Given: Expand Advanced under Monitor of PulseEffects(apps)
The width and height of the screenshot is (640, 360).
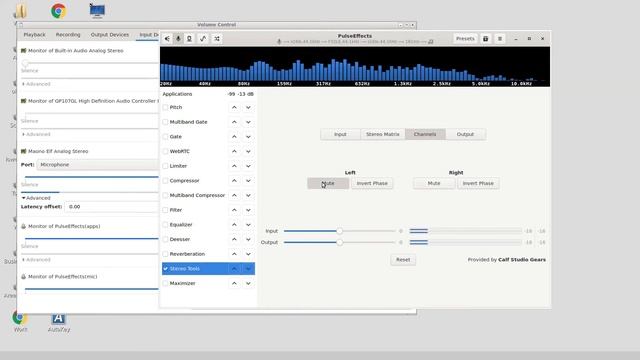Looking at the screenshot, I should point(36,260).
